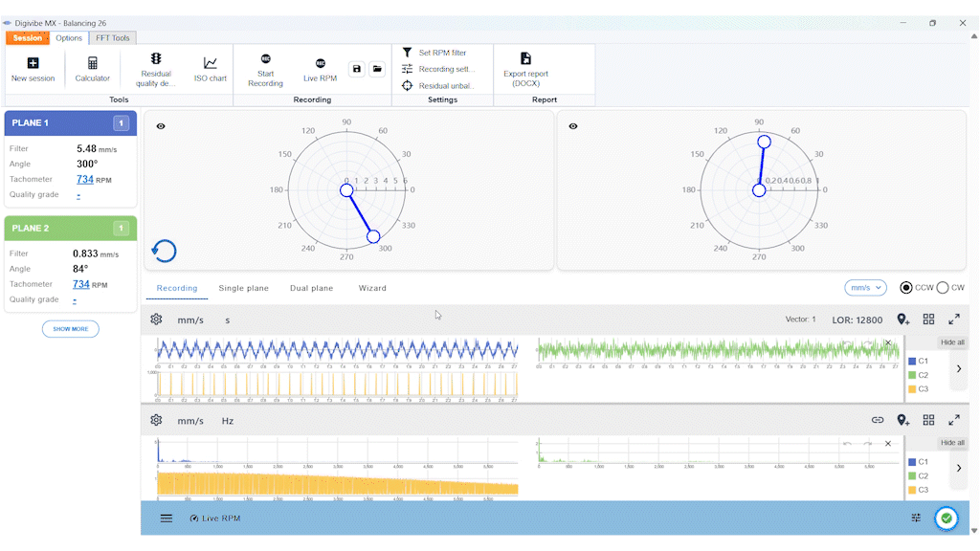Add a marker on the frequency spectrum chart
The width and height of the screenshot is (980, 551).
[902, 420]
